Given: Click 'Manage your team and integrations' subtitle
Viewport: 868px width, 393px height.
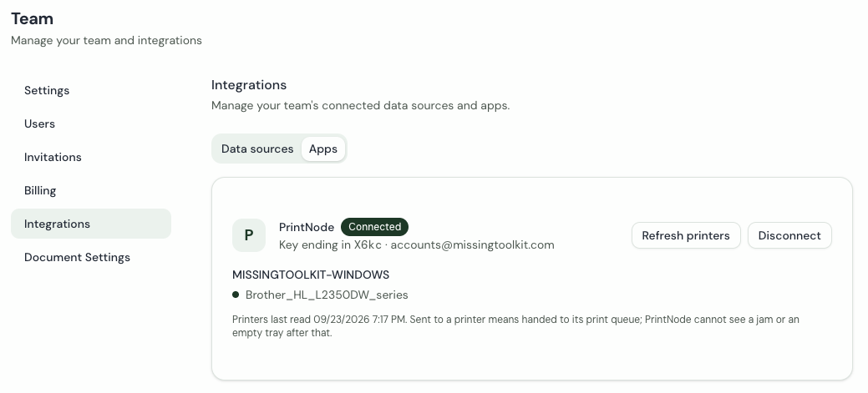Looking at the screenshot, I should (106, 40).
